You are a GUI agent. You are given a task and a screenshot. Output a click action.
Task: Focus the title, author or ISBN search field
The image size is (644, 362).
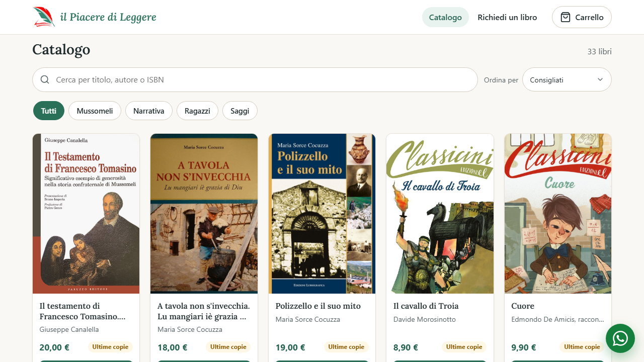[x=255, y=80]
